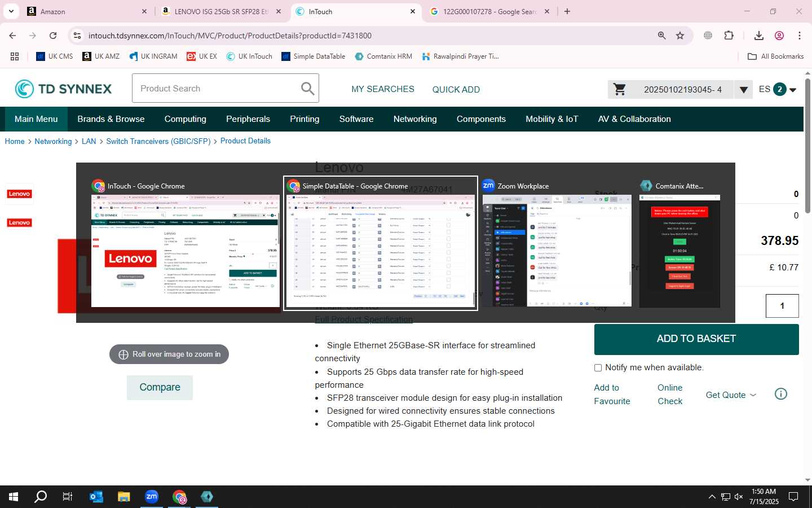The width and height of the screenshot is (812, 508).
Task: Switch to the 122G000107278 Google Search tab
Action: pyautogui.click(x=489, y=11)
